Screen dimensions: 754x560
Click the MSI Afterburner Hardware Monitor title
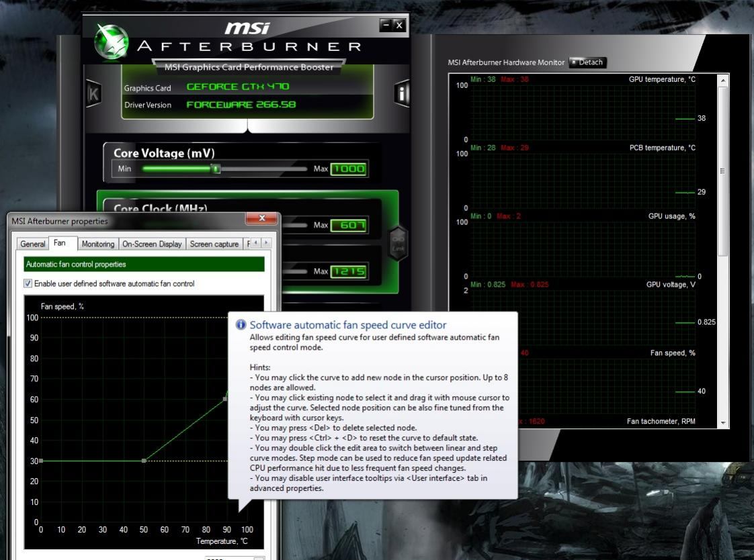pos(506,62)
